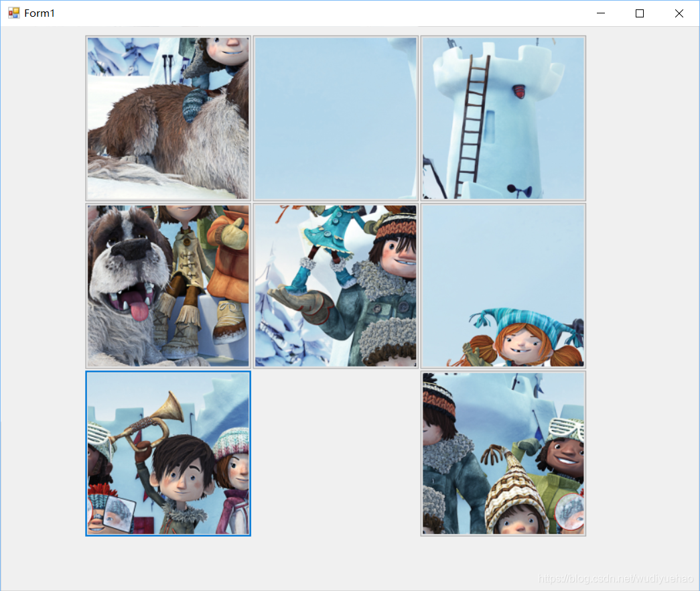Close the Form1 window

679,13
